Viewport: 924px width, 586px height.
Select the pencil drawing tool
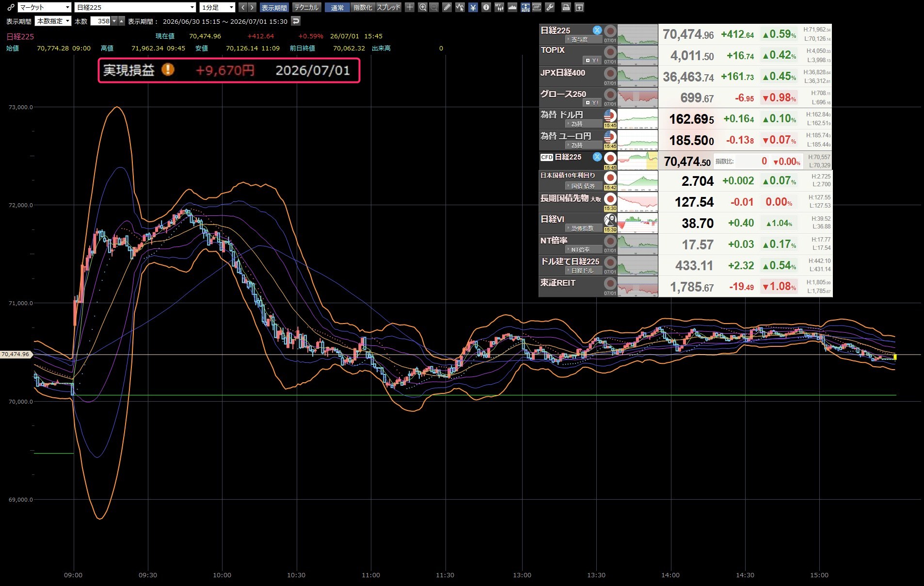(447, 7)
